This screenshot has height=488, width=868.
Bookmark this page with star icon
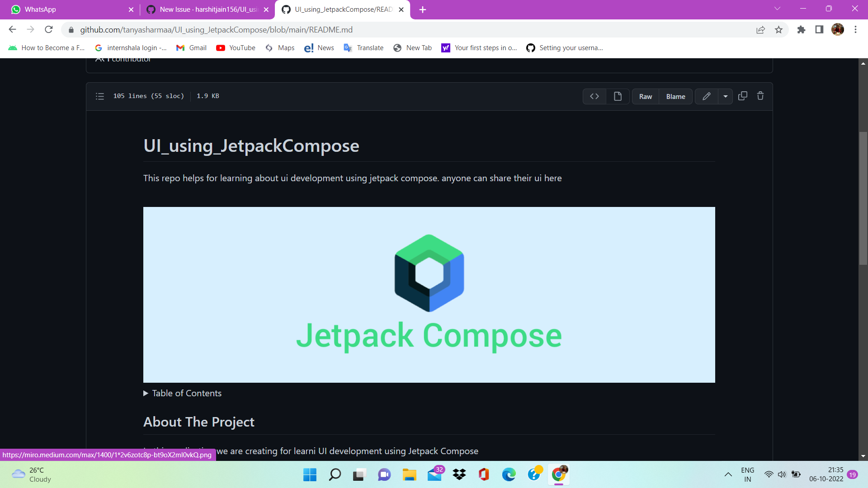[778, 30]
